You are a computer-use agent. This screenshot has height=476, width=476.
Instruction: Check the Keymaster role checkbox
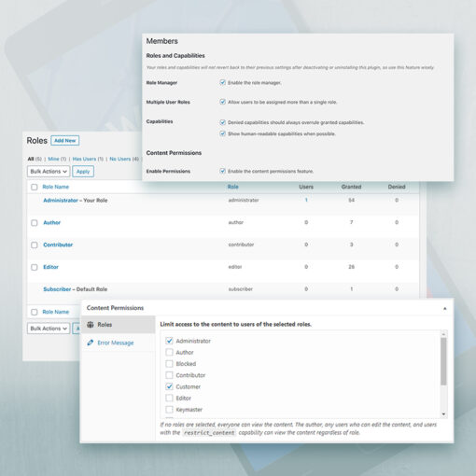click(169, 410)
